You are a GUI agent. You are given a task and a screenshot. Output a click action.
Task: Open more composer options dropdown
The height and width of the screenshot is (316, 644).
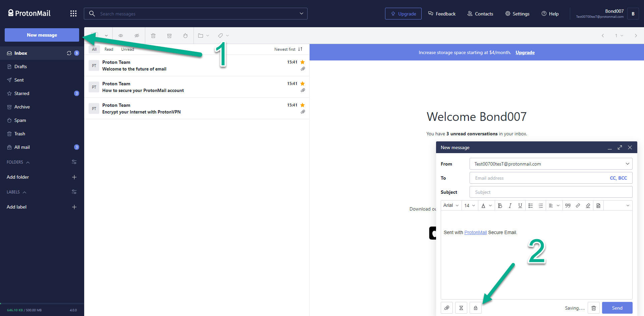click(x=628, y=206)
